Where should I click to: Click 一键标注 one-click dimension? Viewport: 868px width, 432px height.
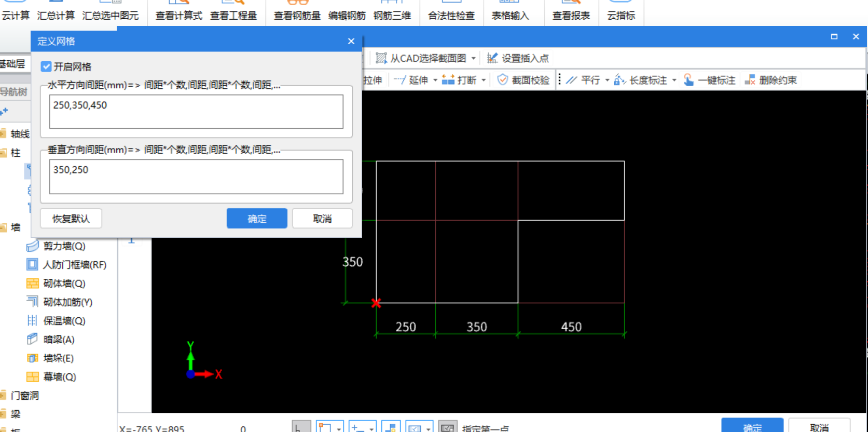(x=709, y=80)
